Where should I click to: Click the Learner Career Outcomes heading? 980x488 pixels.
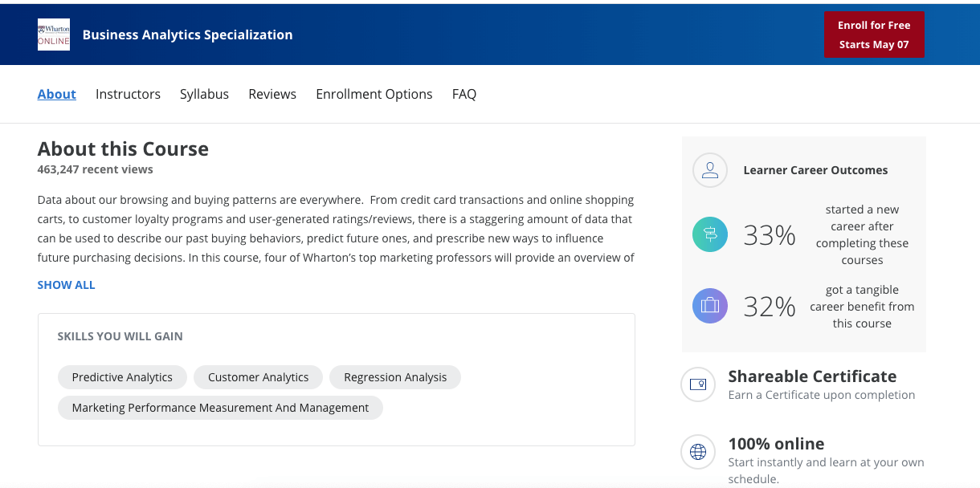(x=815, y=170)
